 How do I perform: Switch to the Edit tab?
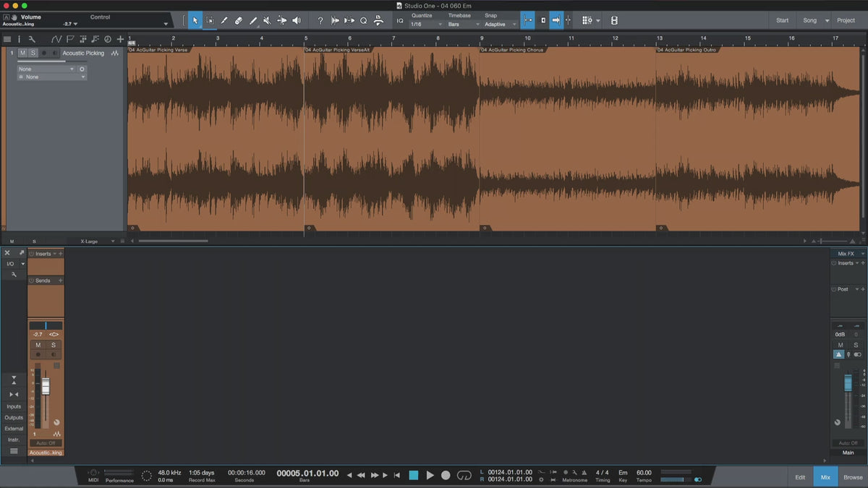click(800, 477)
